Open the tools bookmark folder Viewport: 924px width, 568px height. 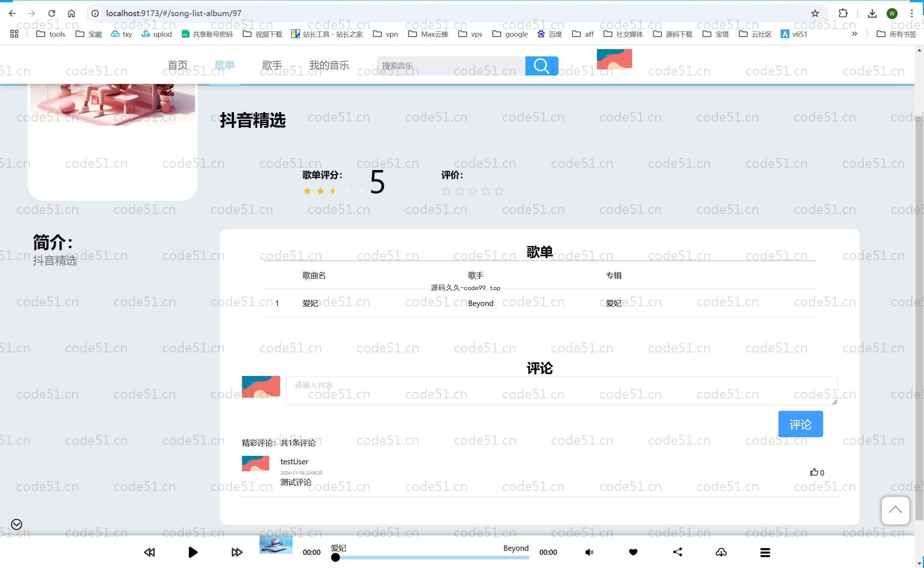(51, 34)
